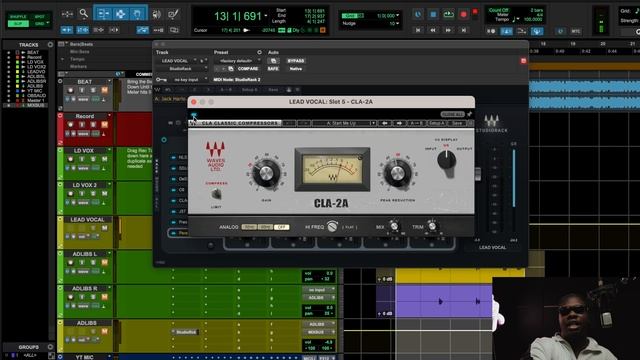Select the Selector tool

point(120,14)
